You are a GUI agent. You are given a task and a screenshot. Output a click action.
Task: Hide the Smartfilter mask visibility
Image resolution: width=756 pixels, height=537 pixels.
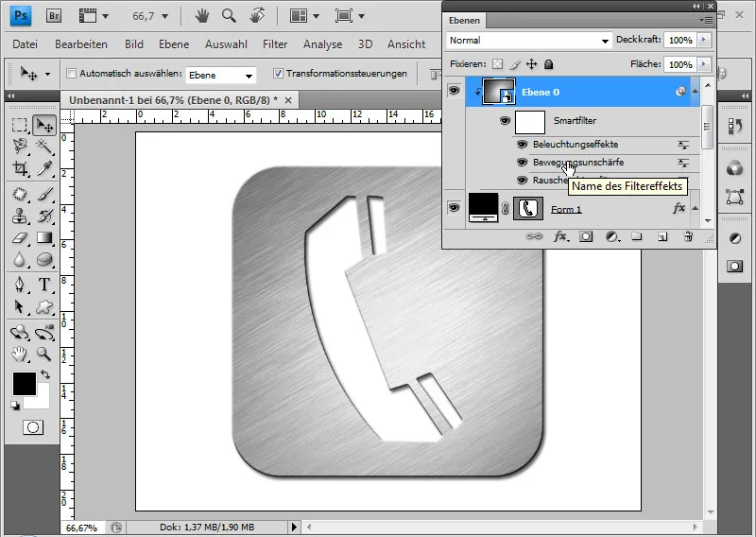[505, 121]
